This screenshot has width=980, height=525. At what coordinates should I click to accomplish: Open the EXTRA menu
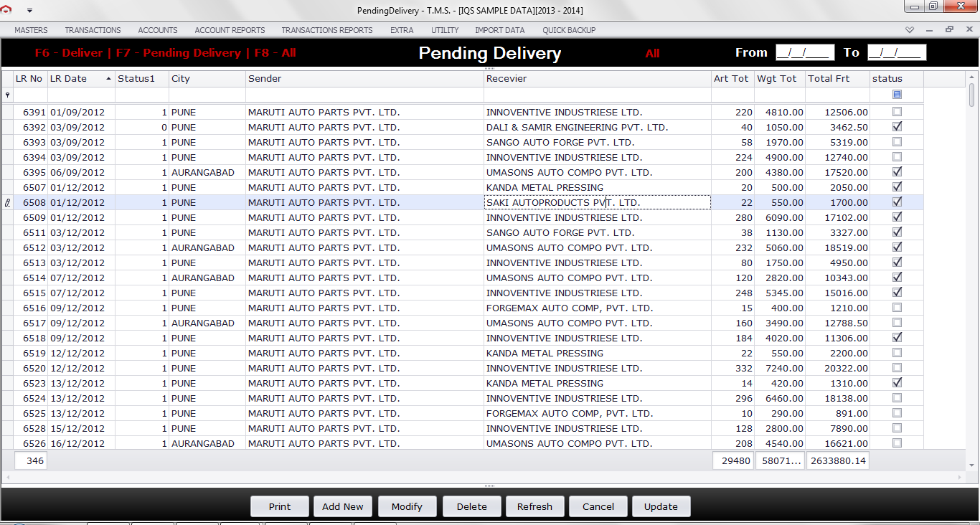point(402,30)
